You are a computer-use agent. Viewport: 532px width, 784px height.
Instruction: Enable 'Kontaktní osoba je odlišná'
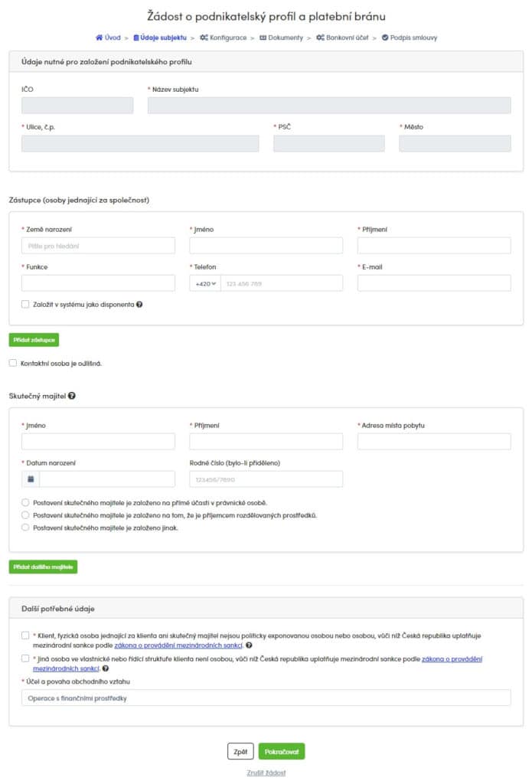12,362
